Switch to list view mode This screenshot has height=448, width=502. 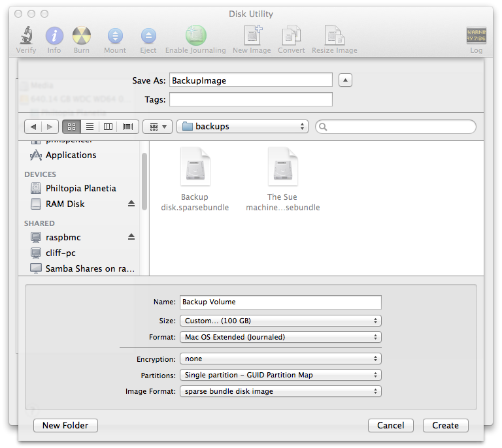pos(90,127)
